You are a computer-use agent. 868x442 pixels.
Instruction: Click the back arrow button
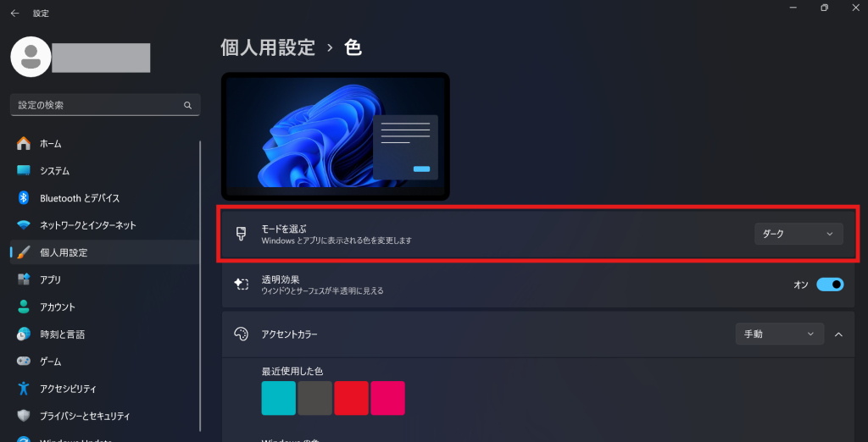pos(15,14)
